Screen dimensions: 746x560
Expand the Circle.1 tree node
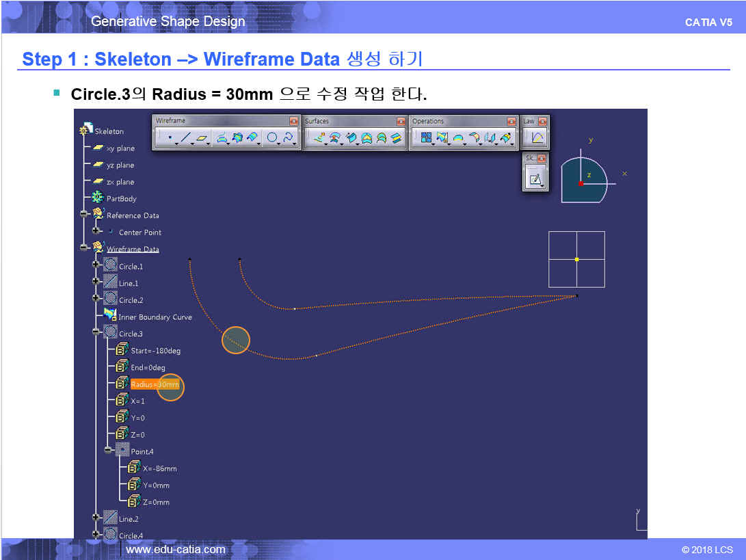(96, 266)
